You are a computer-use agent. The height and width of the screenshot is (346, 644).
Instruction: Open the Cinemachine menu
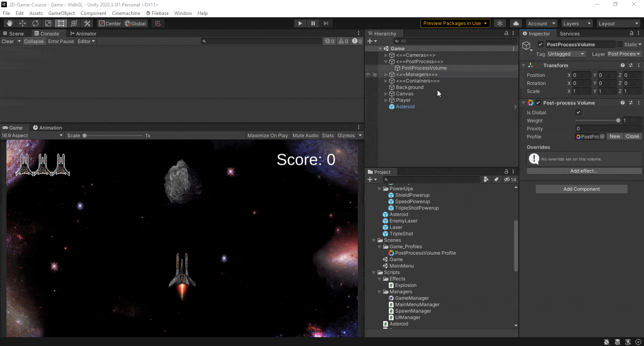pos(126,13)
